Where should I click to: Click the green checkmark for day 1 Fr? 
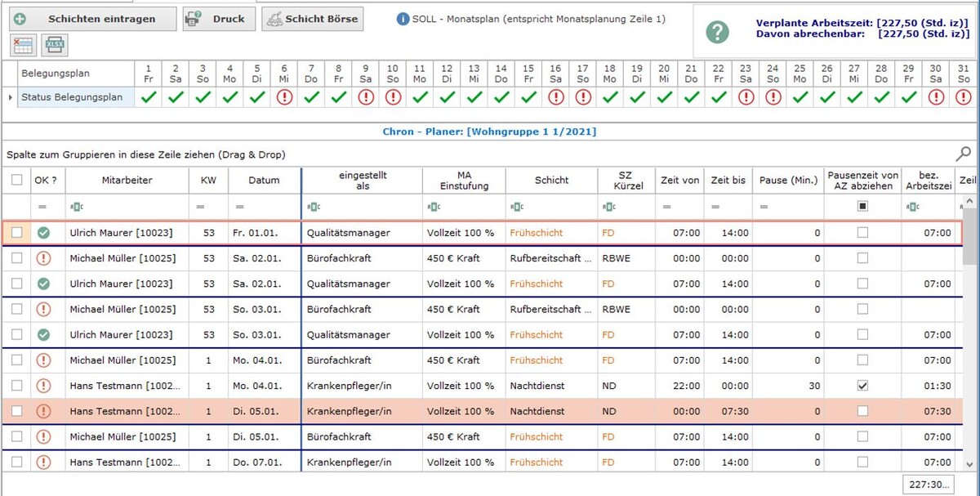(149, 97)
